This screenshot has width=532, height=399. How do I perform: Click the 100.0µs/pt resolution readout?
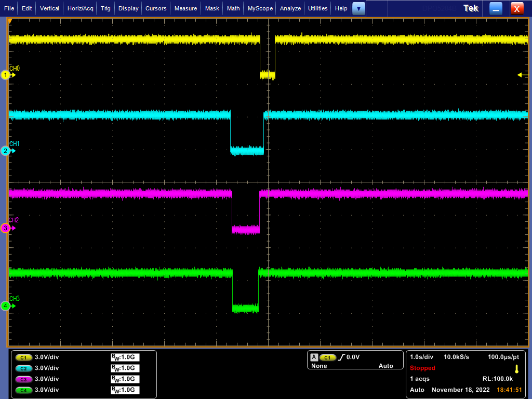503,357
